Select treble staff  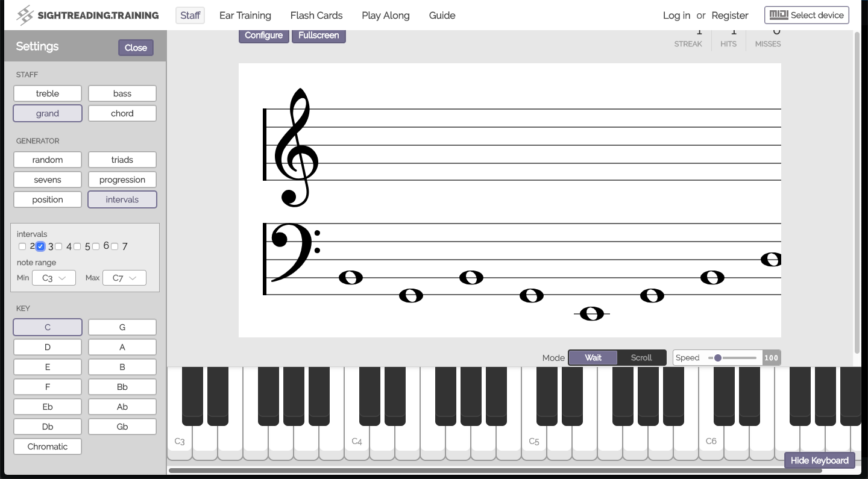[48, 93]
